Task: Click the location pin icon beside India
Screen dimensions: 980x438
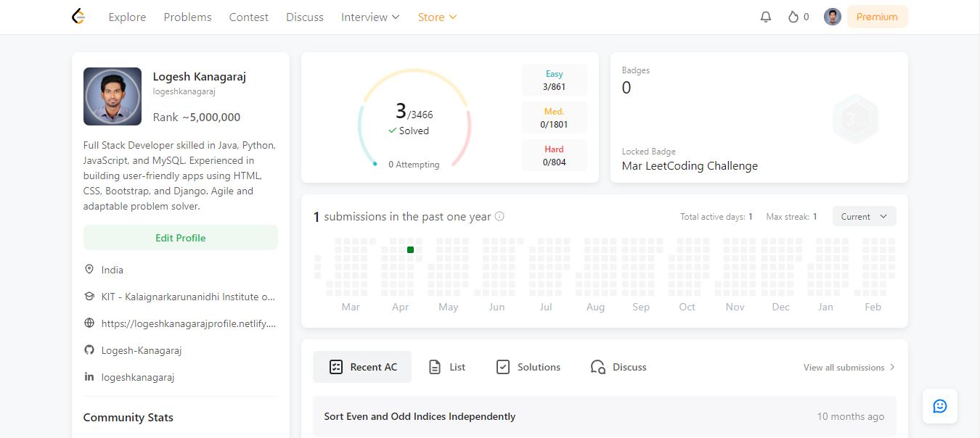Action: pyautogui.click(x=89, y=269)
